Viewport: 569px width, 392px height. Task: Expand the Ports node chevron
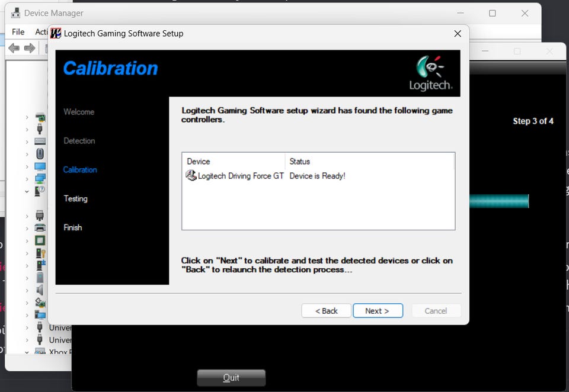tap(27, 216)
